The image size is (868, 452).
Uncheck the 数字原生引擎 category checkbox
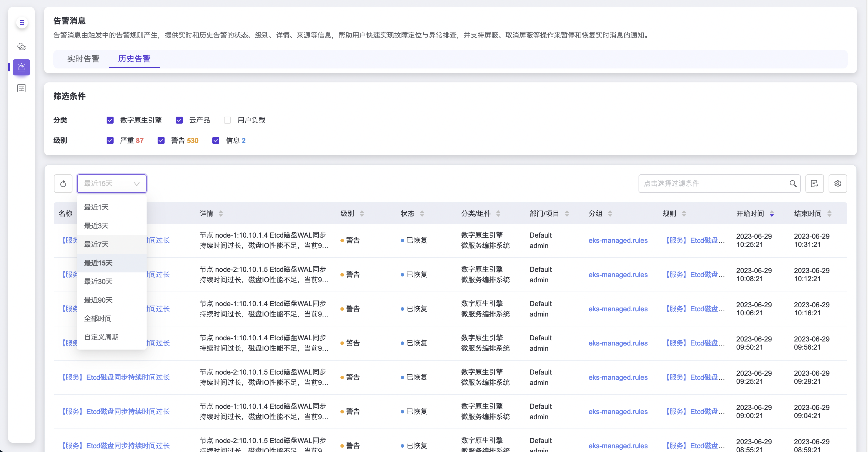(x=110, y=120)
